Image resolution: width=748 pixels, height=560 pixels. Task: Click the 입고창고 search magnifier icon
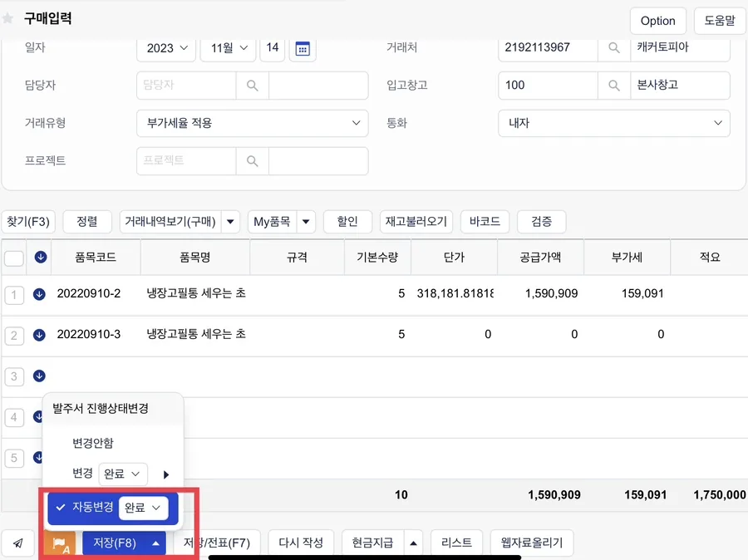point(614,86)
